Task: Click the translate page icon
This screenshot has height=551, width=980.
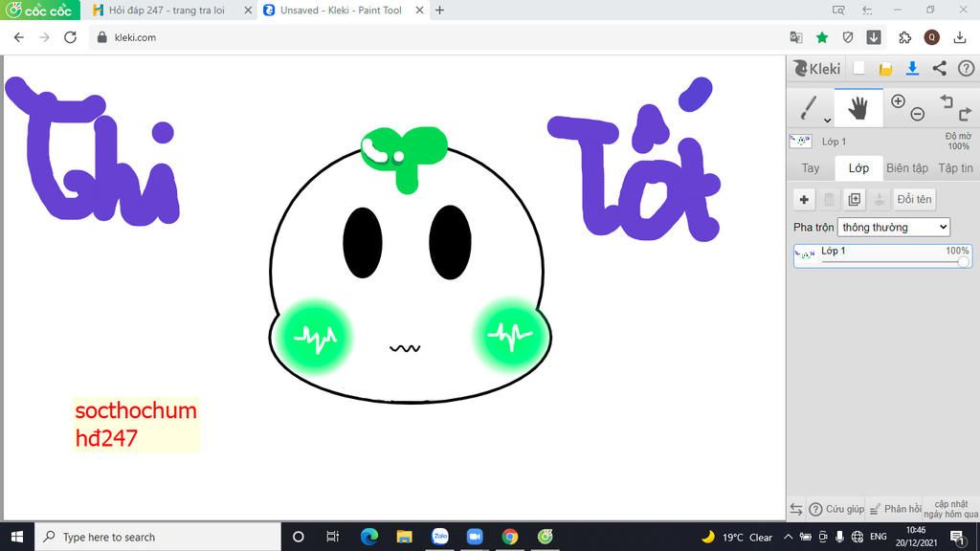Action: pos(795,37)
